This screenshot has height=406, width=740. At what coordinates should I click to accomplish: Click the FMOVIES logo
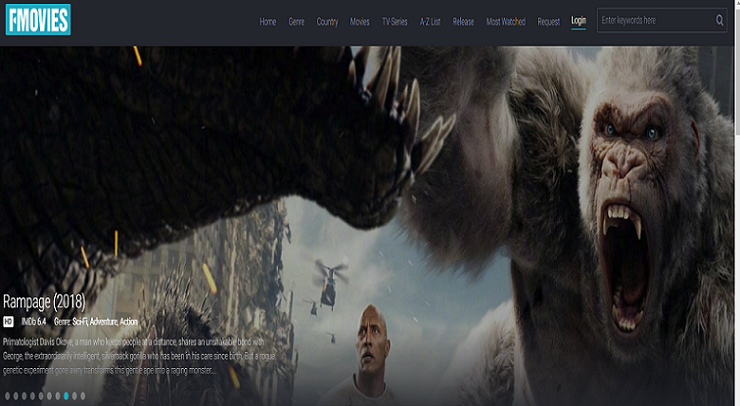(x=38, y=19)
